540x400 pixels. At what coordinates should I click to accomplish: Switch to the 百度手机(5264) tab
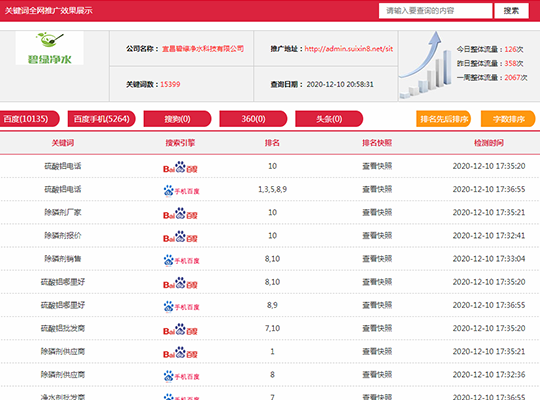102,119
